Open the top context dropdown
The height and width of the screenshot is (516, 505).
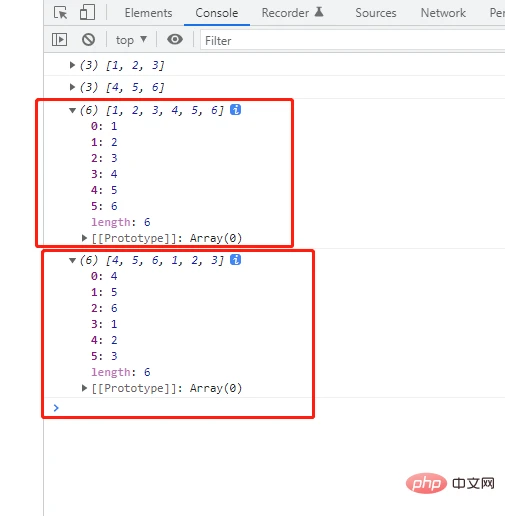pos(131,40)
